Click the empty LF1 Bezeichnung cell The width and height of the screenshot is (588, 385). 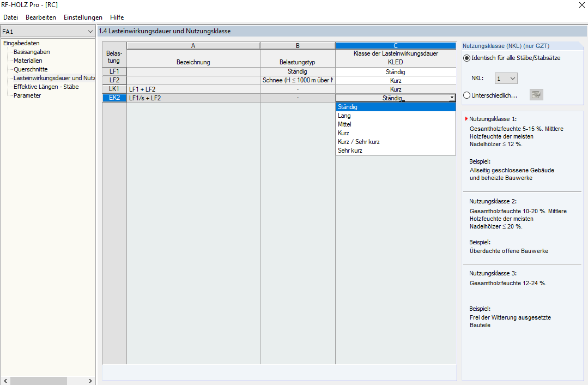pyautogui.click(x=193, y=71)
